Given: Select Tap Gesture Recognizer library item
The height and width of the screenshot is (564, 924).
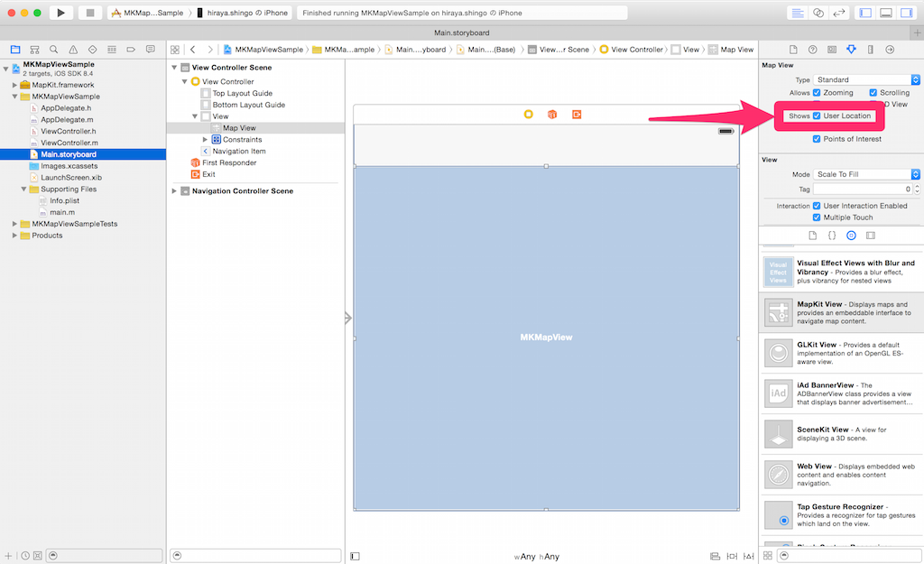Looking at the screenshot, I should click(842, 514).
